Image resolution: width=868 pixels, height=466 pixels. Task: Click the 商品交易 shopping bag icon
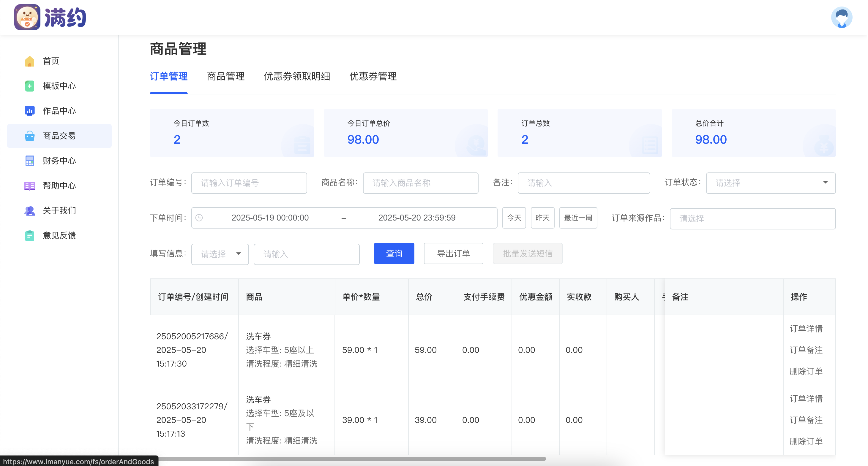30,136
